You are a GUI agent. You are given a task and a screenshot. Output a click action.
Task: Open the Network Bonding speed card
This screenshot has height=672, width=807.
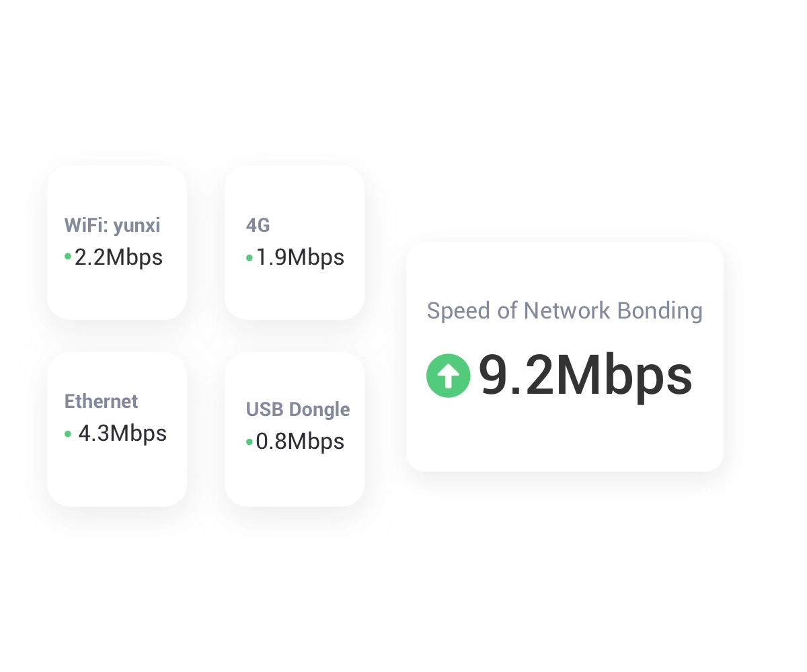(565, 357)
